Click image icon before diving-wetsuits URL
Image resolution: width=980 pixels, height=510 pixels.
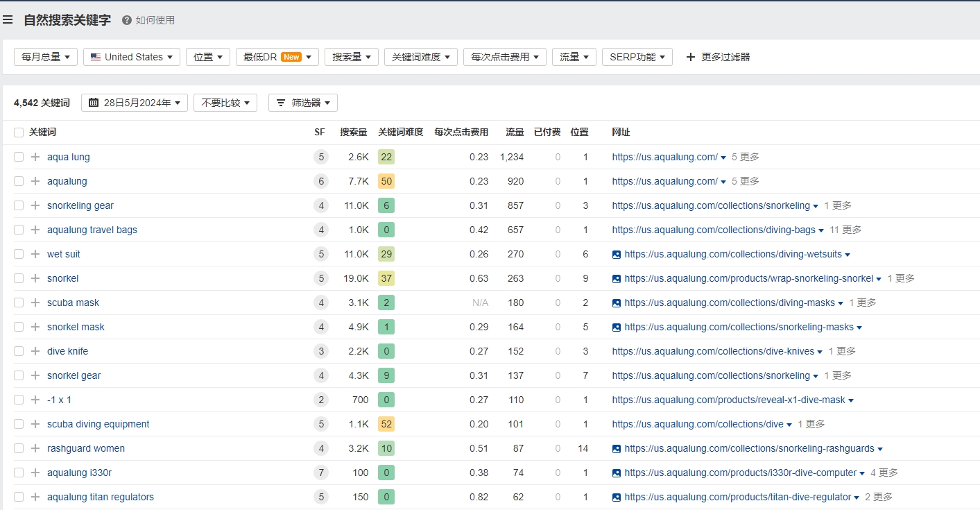617,255
